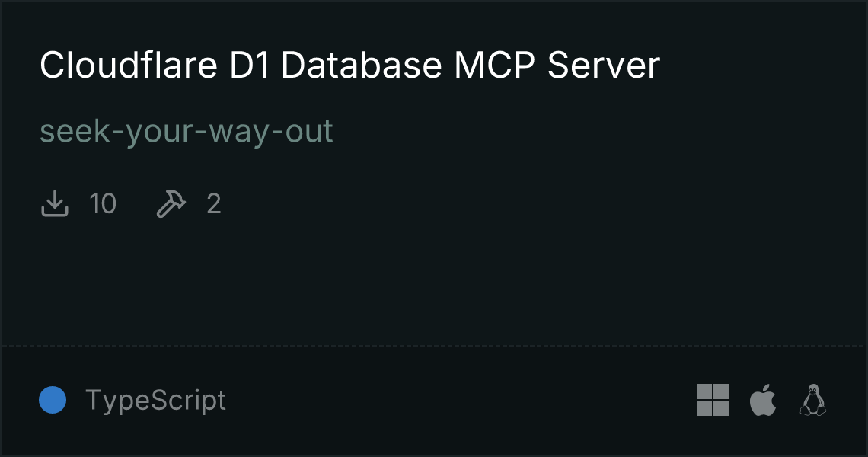This screenshot has width=868, height=457.
Task: Click the Windows platform icon
Action: tap(713, 400)
